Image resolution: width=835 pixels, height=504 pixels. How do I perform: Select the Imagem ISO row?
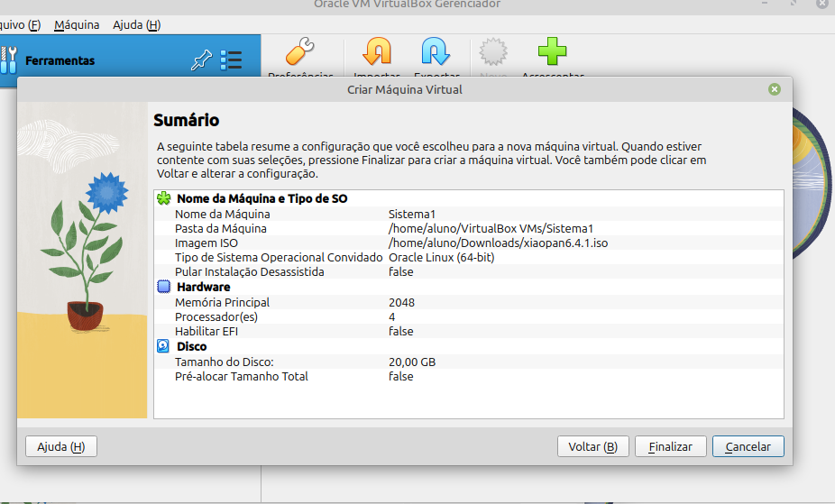click(x=206, y=243)
